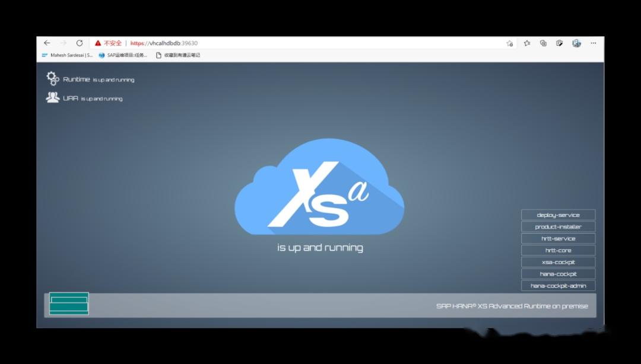
Task: Click the Runtime gears icon
Action: coord(53,78)
